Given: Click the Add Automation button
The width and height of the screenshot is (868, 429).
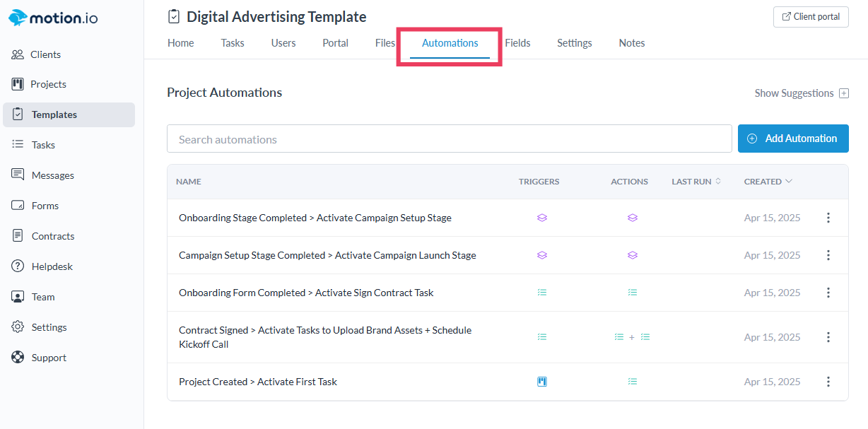Looking at the screenshot, I should point(793,139).
